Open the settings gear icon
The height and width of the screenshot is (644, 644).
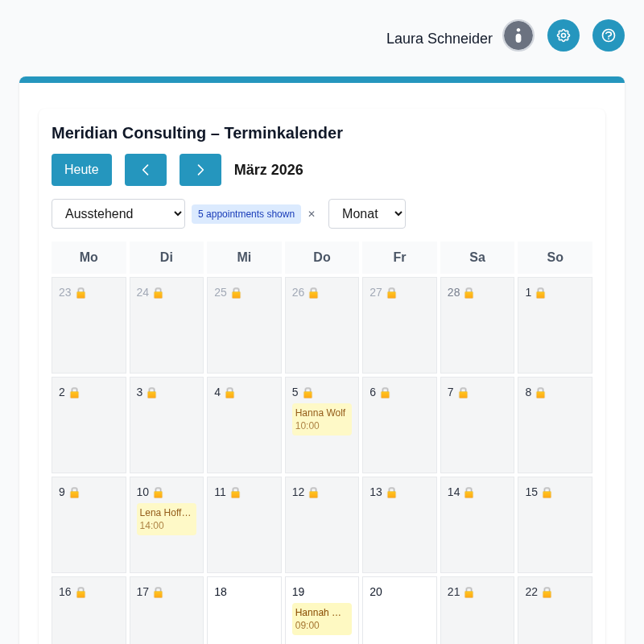coord(563,35)
